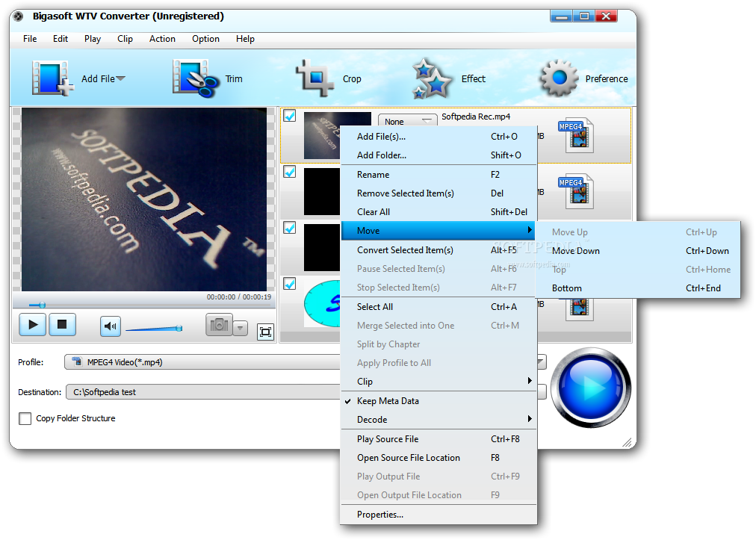Expand the Decode submenu
Viewport: 756px width, 540px height.
point(439,420)
